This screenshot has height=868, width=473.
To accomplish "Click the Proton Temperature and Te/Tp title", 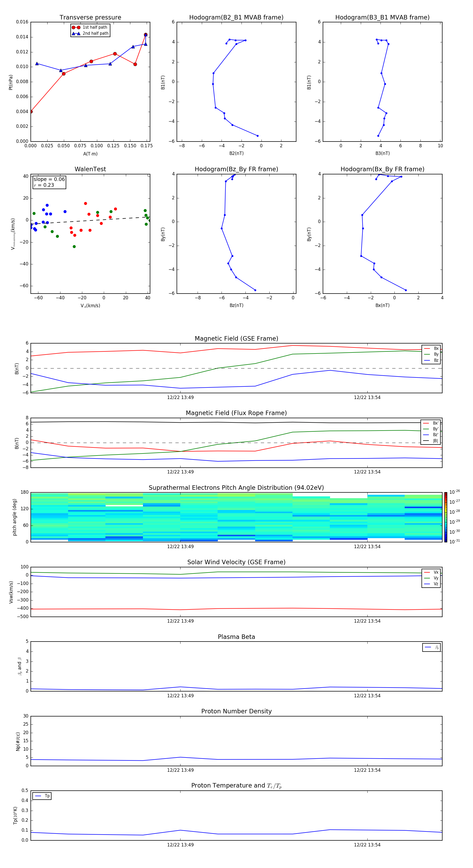I will (x=236, y=786).
